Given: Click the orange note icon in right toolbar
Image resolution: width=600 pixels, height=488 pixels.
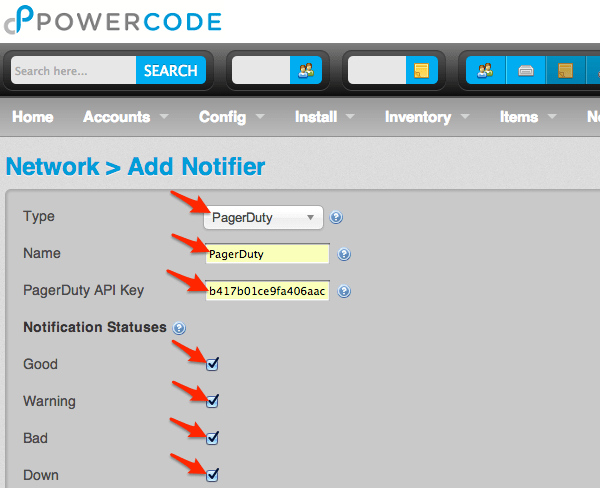Looking at the screenshot, I should click(x=566, y=70).
